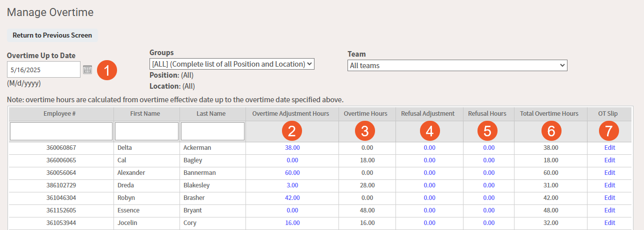Sort by Employee # column header
This screenshot has width=644, height=230.
(x=59, y=114)
